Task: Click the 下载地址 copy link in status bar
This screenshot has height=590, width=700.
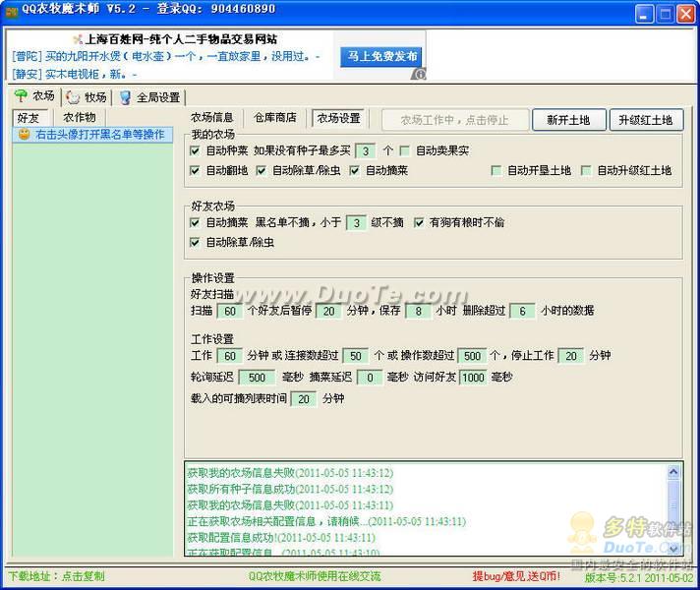Action: click(x=56, y=576)
